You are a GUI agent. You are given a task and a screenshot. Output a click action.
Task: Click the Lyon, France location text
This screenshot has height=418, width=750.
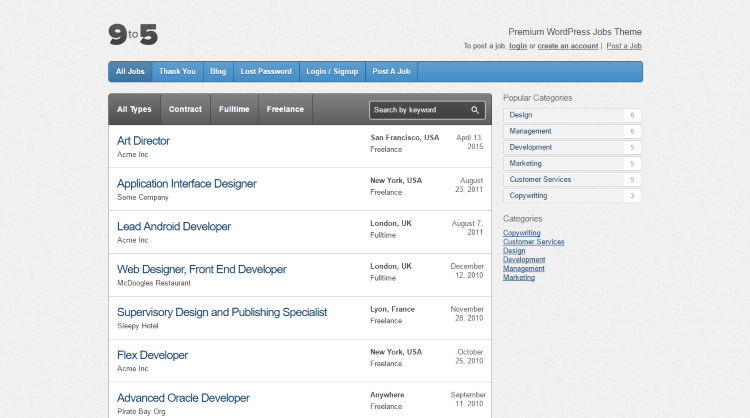tap(392, 309)
